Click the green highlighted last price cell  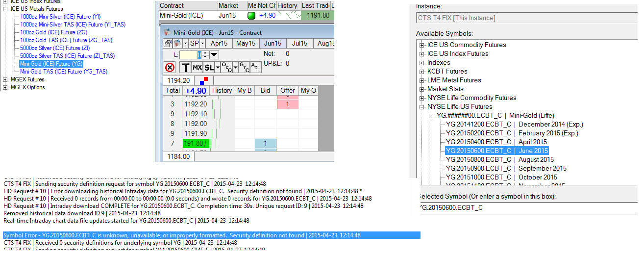pyautogui.click(x=196, y=143)
